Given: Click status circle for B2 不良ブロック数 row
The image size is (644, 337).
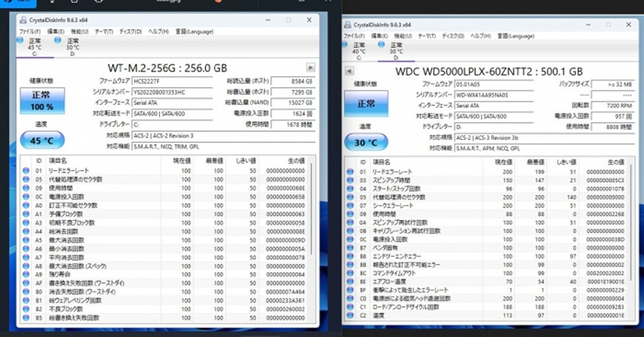Looking at the screenshot, I should (x=26, y=309).
